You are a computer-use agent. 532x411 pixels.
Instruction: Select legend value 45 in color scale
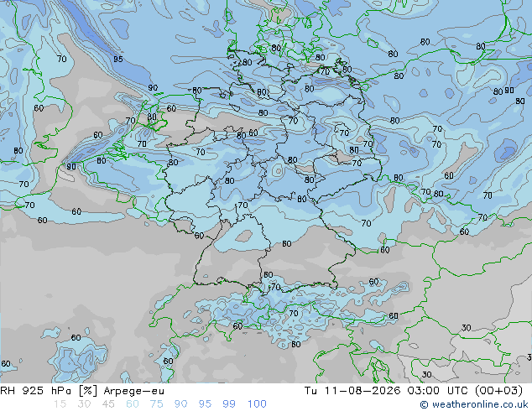pyautogui.click(x=108, y=404)
